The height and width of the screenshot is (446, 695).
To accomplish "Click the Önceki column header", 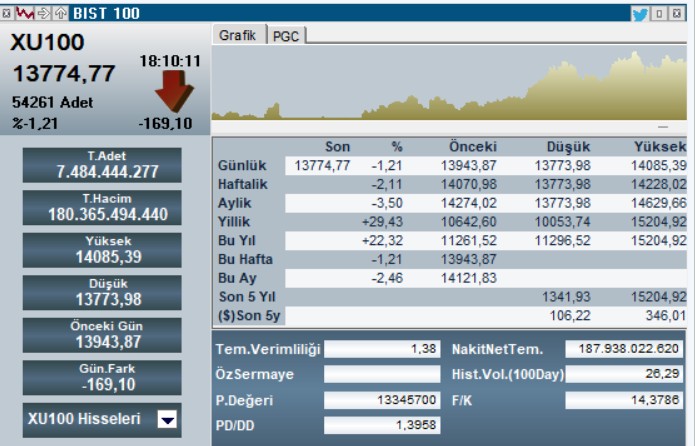I will point(473,147).
